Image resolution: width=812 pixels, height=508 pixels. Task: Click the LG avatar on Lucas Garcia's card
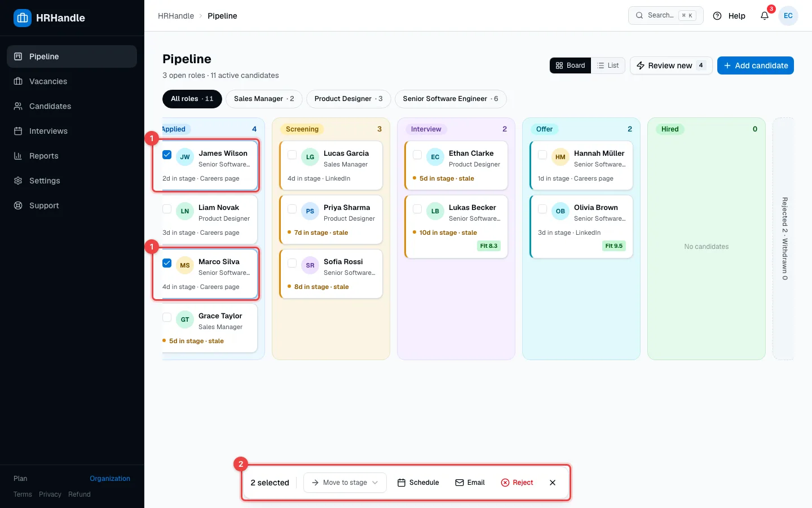point(310,157)
